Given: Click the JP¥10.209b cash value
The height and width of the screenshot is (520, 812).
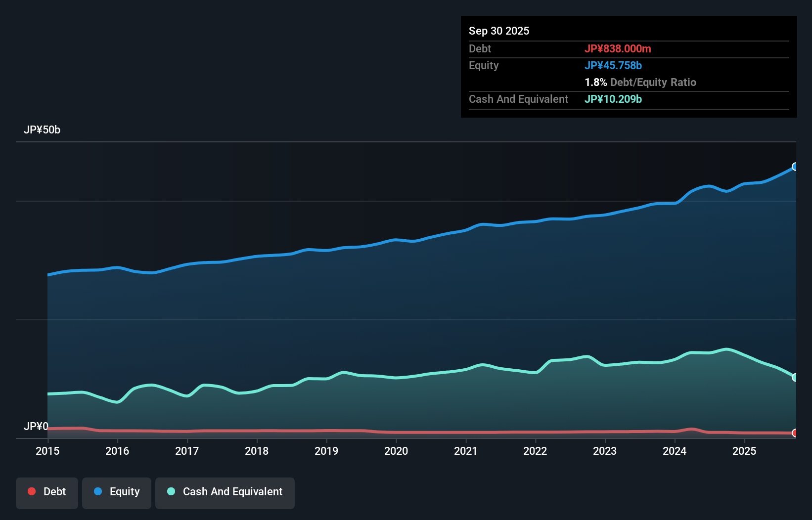Looking at the screenshot, I should coord(613,99).
